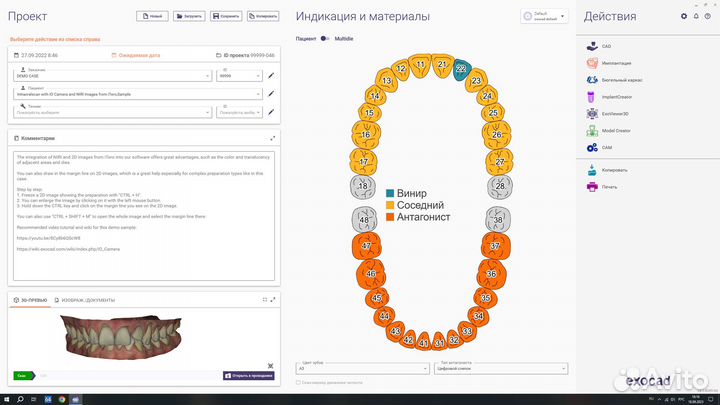Open the help question-mark icon
Image resolution: width=720 pixels, height=405 pixels.
click(708, 16)
